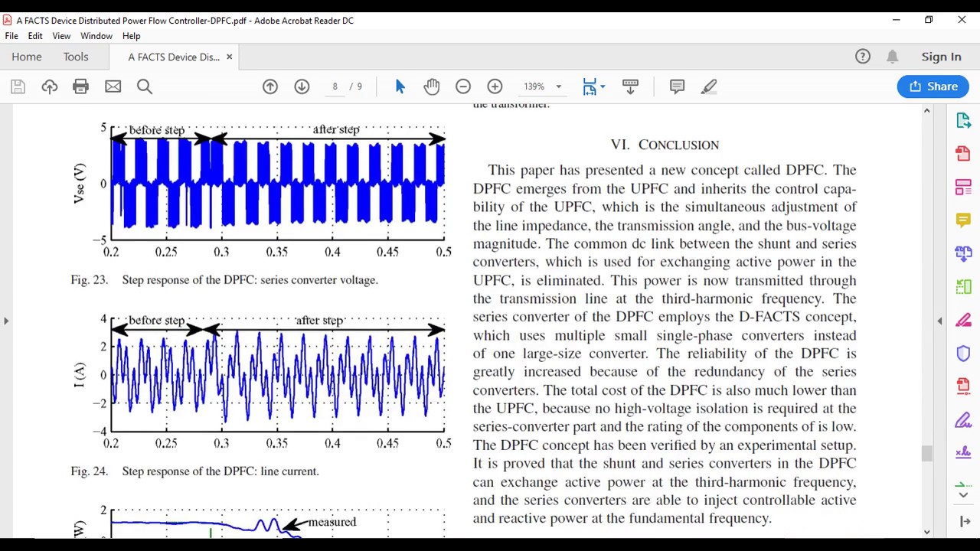Zoom out with minus button
This screenshot has height=551, width=980.
coord(463,86)
